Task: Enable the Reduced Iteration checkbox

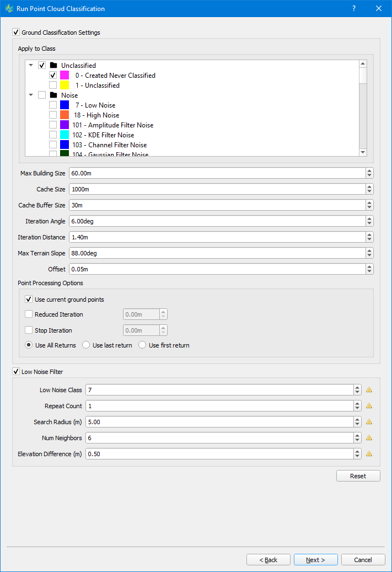Action: [x=29, y=314]
